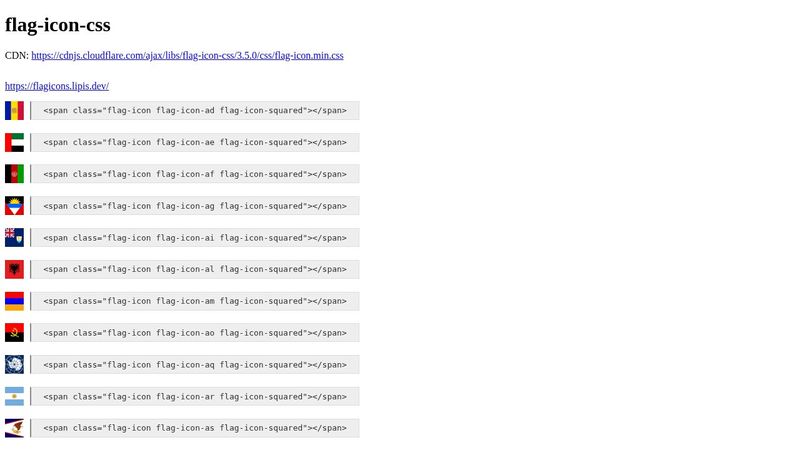Click the flag-icon-al code snippet
The height and width of the screenshot is (450, 800).
tap(195, 269)
